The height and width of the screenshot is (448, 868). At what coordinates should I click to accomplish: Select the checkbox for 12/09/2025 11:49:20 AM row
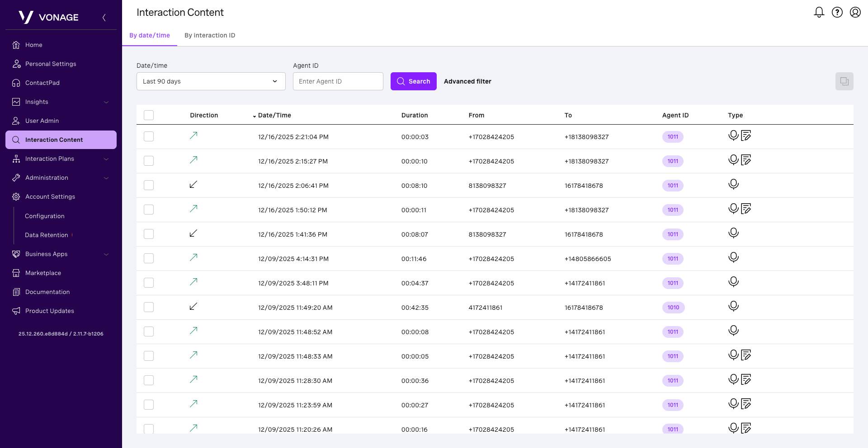coord(149,307)
